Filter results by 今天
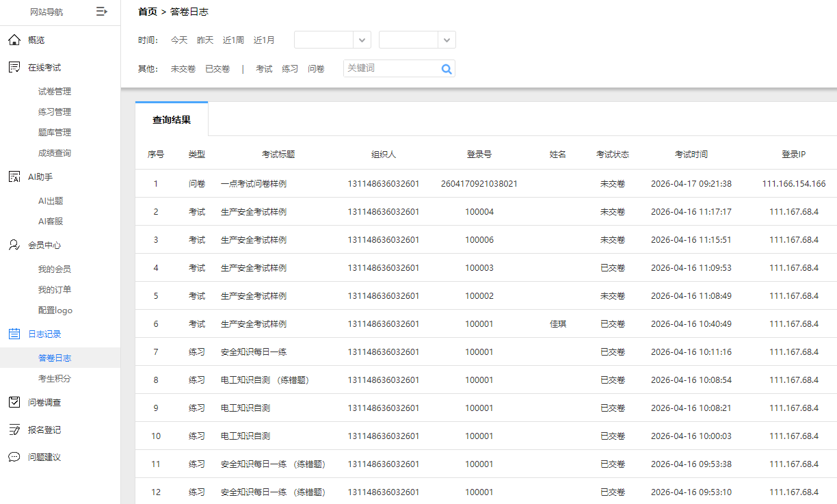Image resolution: width=837 pixels, height=504 pixels. 178,40
